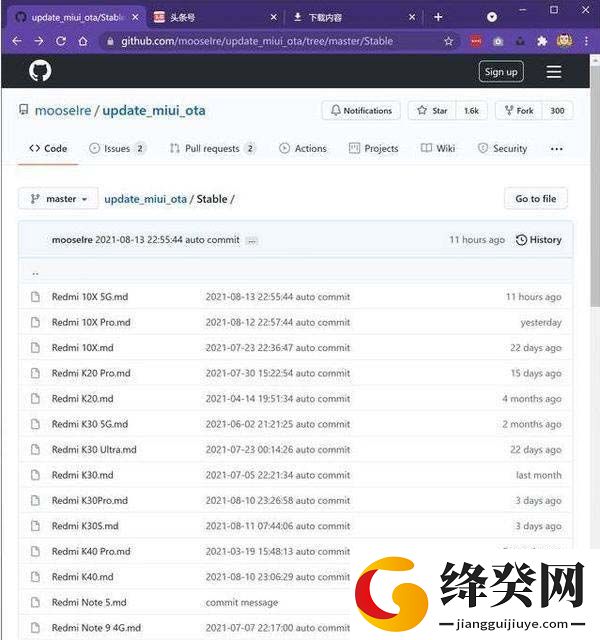600x640 pixels.
Task: Click the star count 1.6k
Action: [x=471, y=111]
